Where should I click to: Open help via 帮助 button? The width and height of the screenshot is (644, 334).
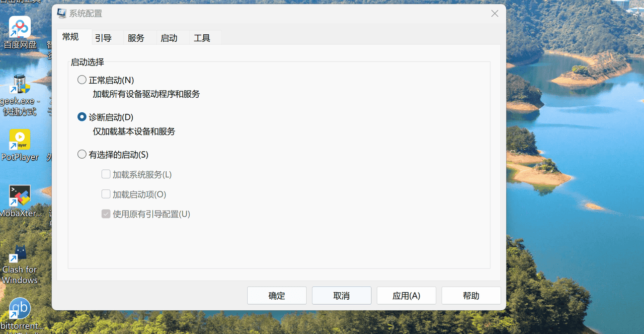[x=471, y=296]
